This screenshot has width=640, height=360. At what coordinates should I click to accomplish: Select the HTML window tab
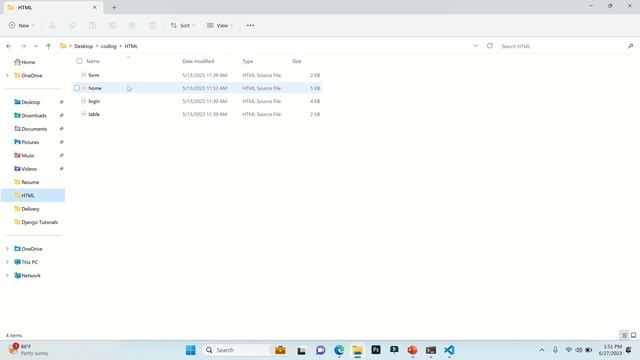tap(52, 7)
